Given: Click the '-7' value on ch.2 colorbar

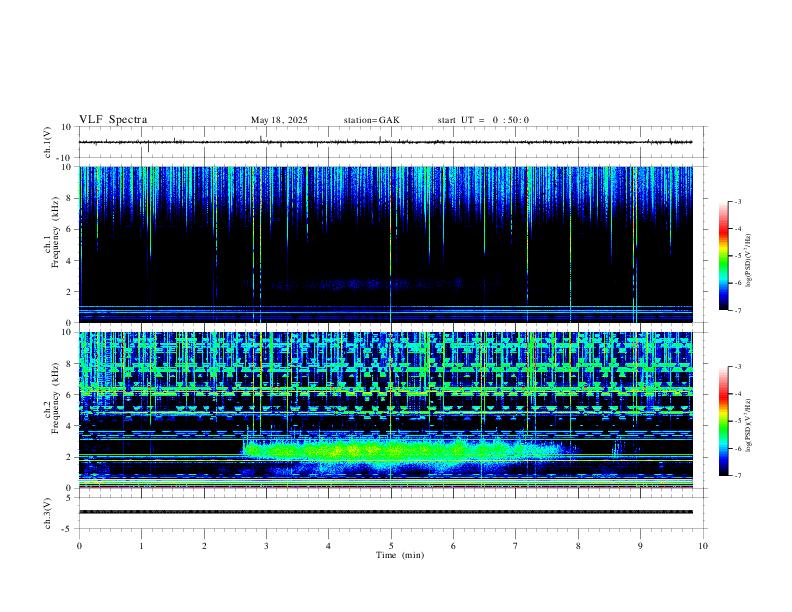Looking at the screenshot, I should point(737,476).
